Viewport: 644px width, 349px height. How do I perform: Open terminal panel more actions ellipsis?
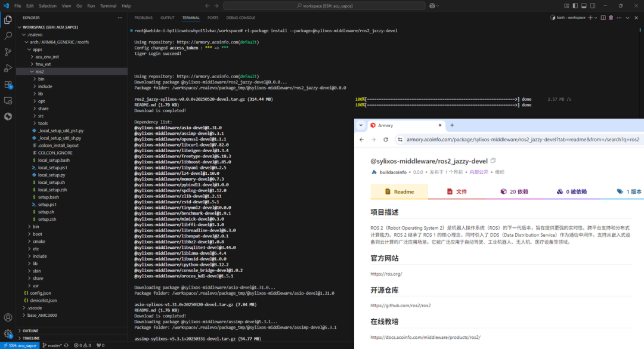pyautogui.click(x=619, y=18)
